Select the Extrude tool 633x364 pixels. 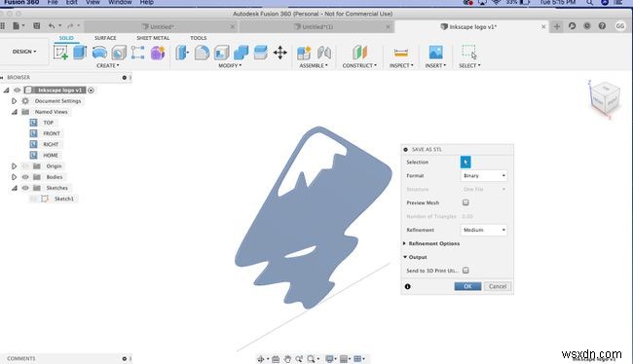(80, 53)
